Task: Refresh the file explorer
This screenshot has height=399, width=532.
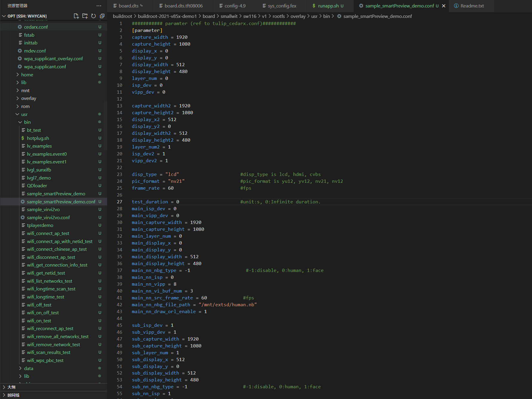Action: click(x=93, y=16)
